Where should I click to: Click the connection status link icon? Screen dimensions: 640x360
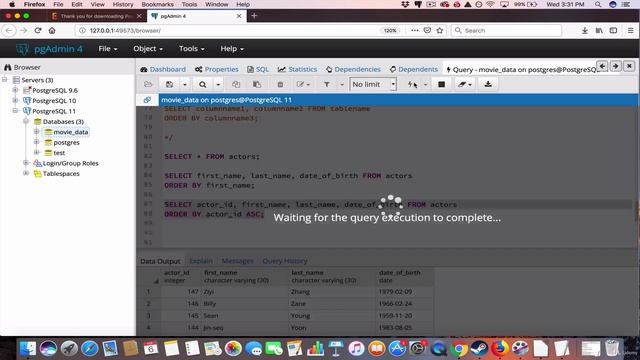(x=147, y=100)
